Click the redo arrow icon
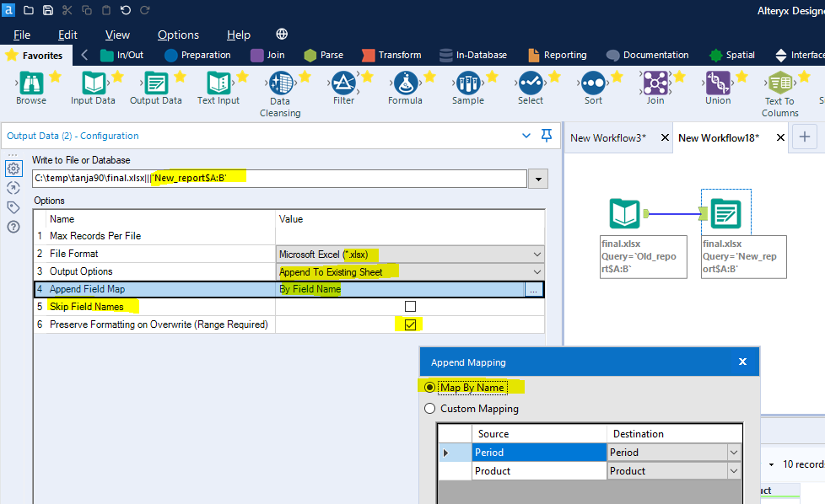Viewport: 825px width, 504px height. click(145, 10)
